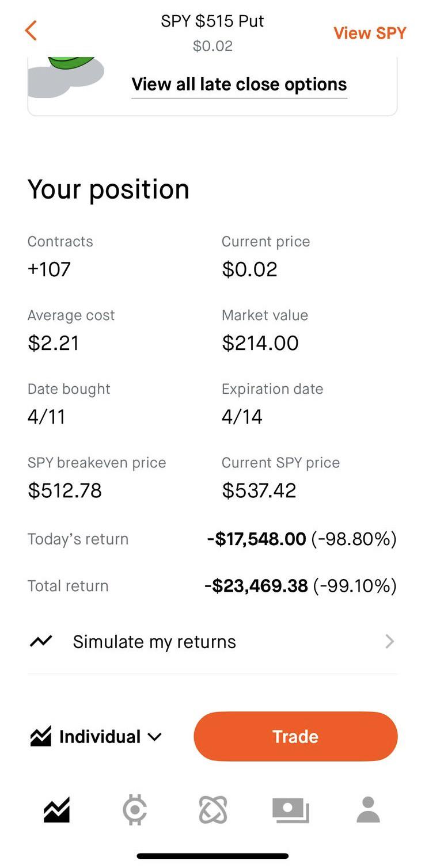Click the chevron on Simulate my returns row
Screen dimensions: 425x868
(390, 641)
